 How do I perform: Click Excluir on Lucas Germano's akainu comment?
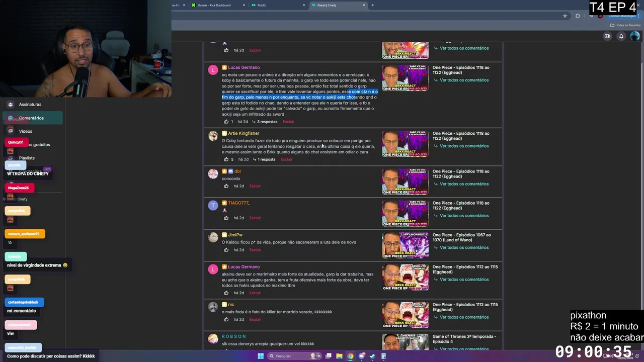coord(255,293)
